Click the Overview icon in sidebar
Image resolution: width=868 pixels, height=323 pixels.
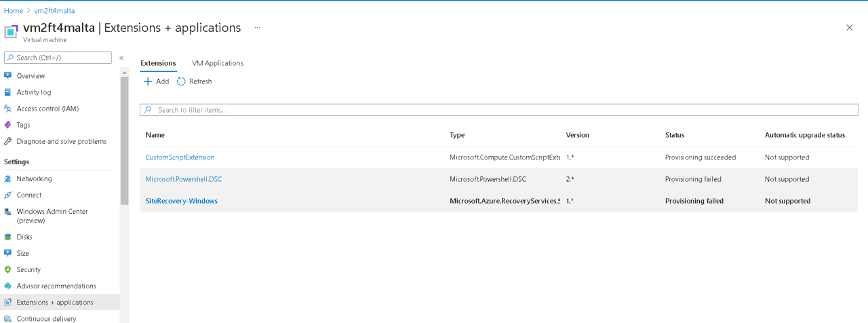point(8,76)
